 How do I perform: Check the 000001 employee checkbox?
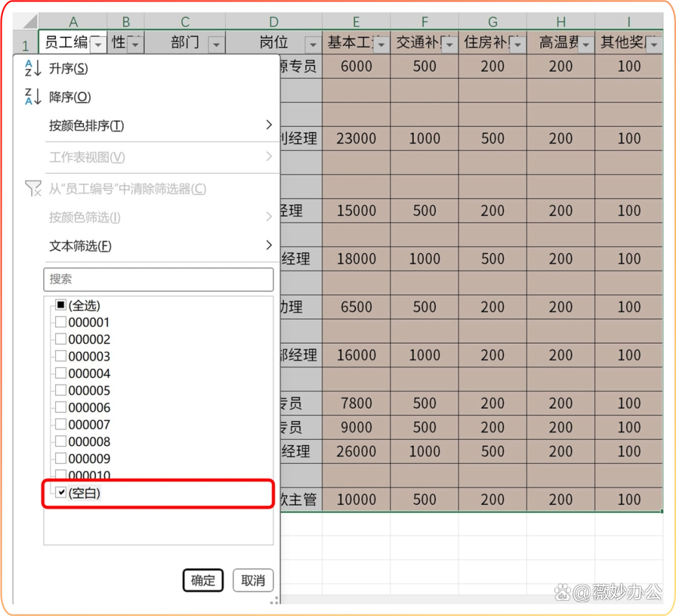(60, 322)
